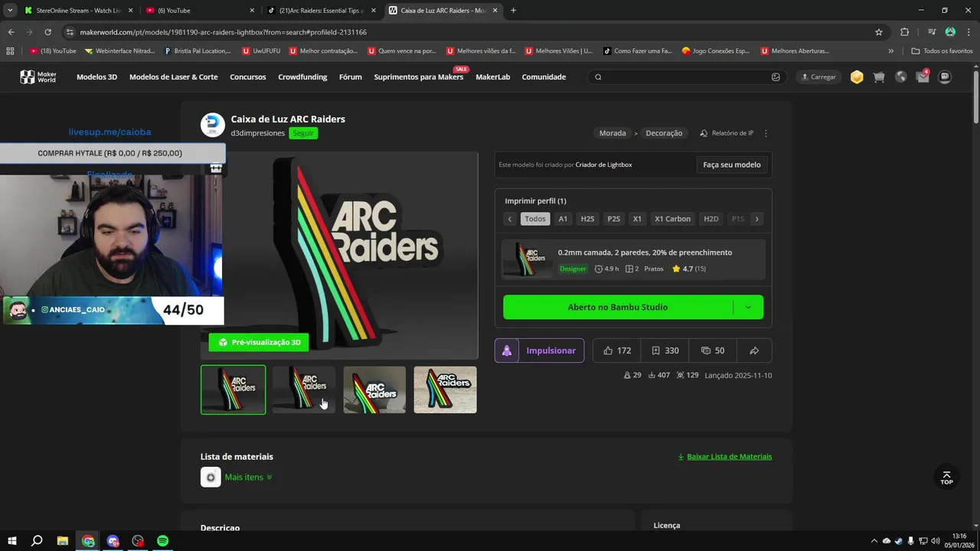Open Modelos de Laser & Corte menu

pos(174,77)
